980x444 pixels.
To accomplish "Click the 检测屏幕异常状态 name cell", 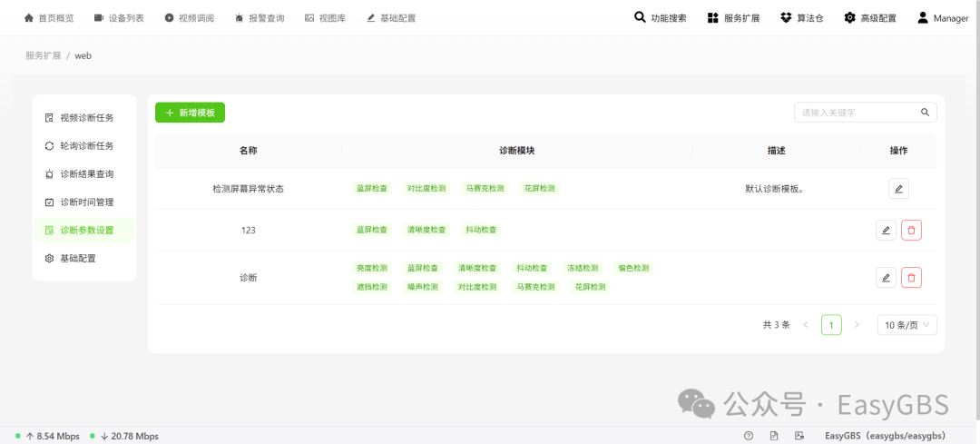I will point(248,189).
